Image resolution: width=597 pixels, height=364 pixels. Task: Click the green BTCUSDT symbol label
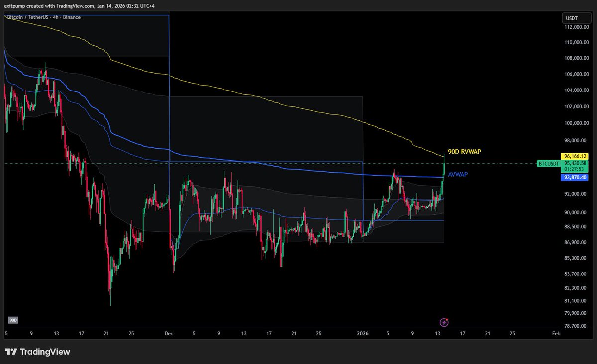[549, 163]
